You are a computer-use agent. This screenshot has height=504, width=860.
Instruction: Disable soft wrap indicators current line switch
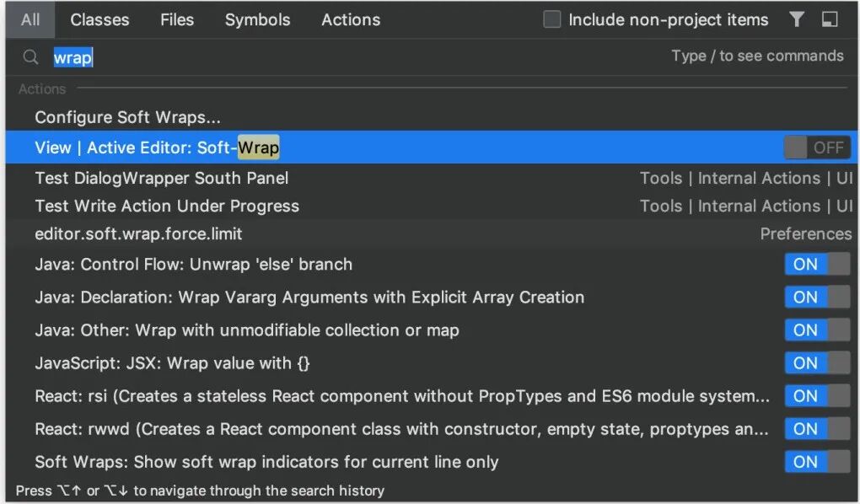tap(816, 462)
